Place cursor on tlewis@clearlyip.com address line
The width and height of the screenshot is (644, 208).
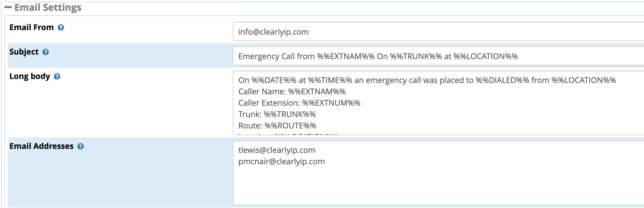coord(277,150)
